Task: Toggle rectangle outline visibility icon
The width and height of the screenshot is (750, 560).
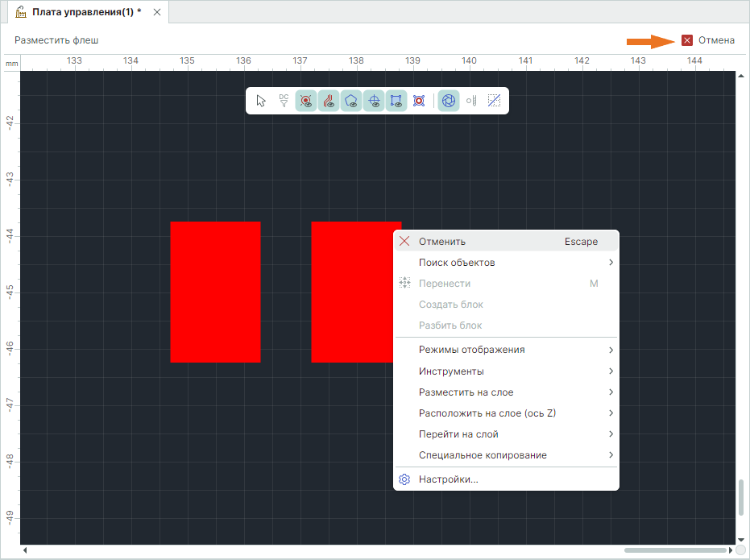Action: point(396,101)
